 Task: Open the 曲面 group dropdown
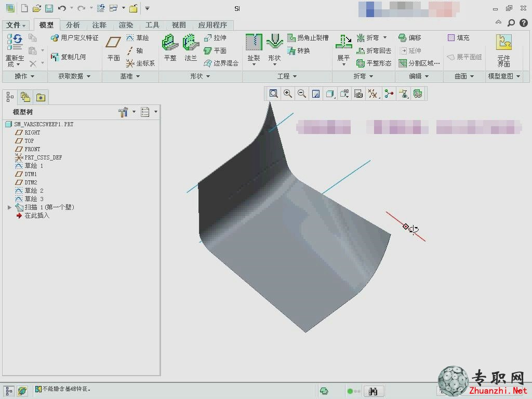click(x=464, y=76)
